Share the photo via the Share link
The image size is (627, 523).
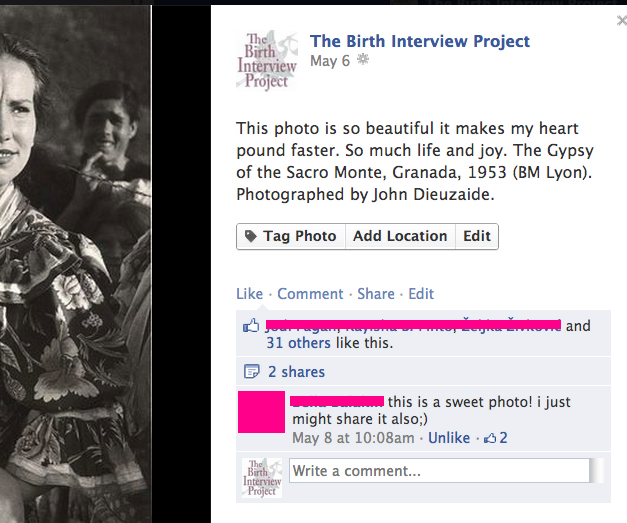pyautogui.click(x=376, y=293)
